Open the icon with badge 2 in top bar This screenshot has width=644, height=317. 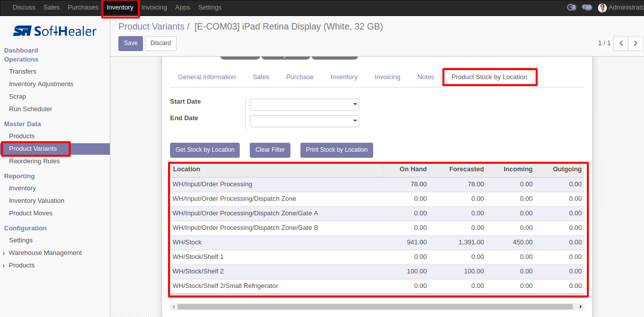(x=571, y=8)
